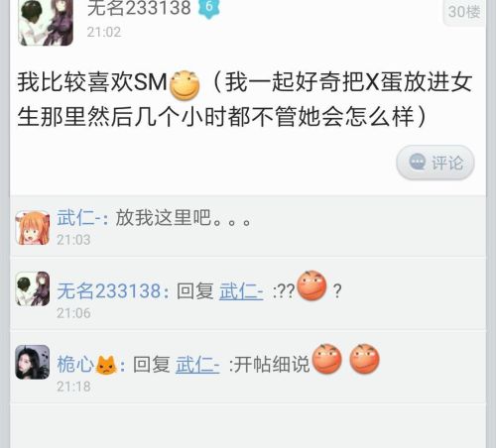Click last red emoji in 桅心 reply
The width and height of the screenshot is (496, 448).
tap(364, 359)
